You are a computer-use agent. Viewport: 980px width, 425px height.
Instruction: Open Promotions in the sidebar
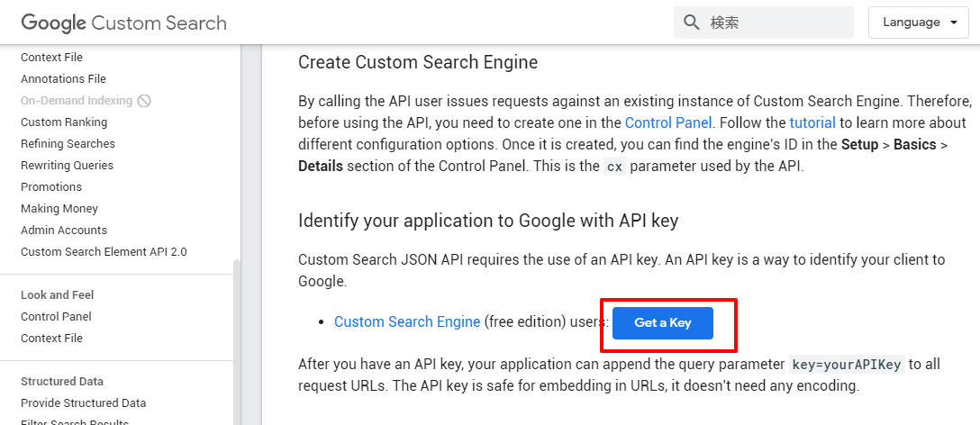point(51,187)
